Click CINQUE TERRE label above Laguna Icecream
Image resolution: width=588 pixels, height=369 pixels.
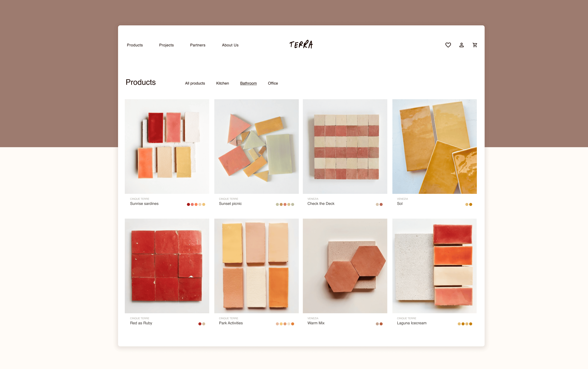coord(407,318)
